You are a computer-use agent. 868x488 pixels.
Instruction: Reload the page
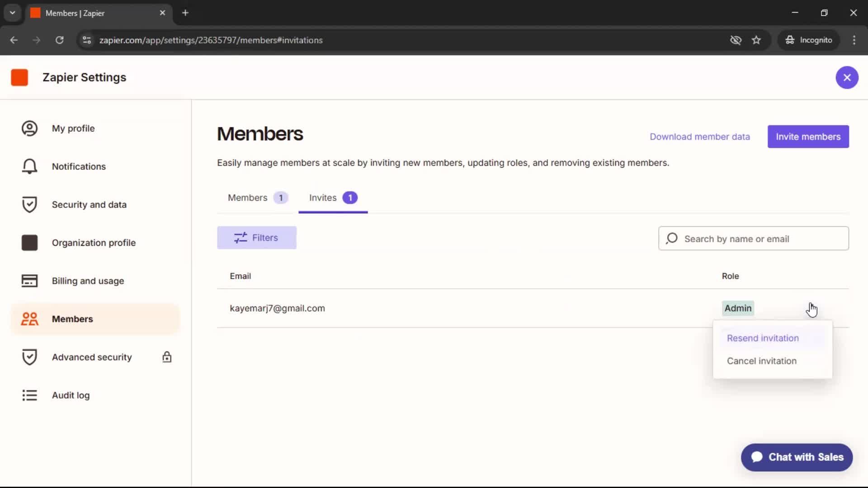[x=59, y=40]
